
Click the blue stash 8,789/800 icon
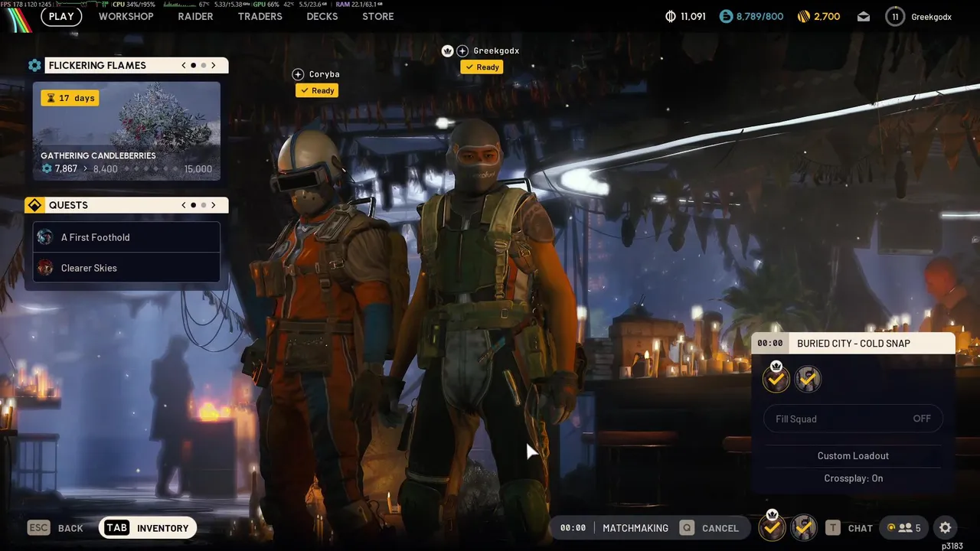pos(726,16)
